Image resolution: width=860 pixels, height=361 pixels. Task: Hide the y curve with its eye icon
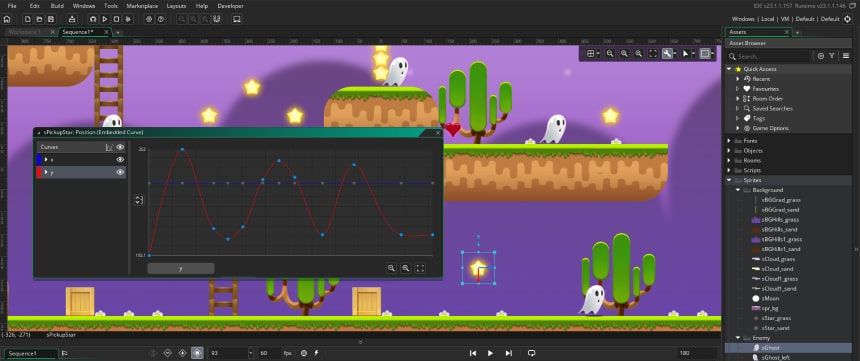120,172
